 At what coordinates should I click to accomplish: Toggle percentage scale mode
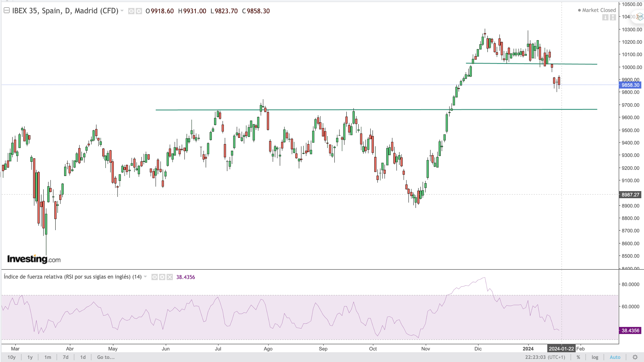pos(578,357)
